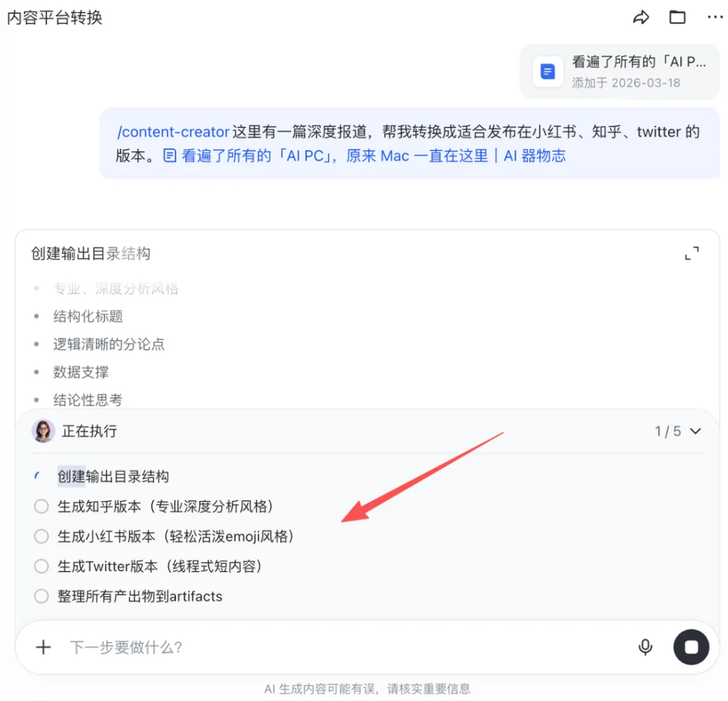728x701 pixels.
Task: Click the plus icon in the message input bar
Action: [x=43, y=647]
